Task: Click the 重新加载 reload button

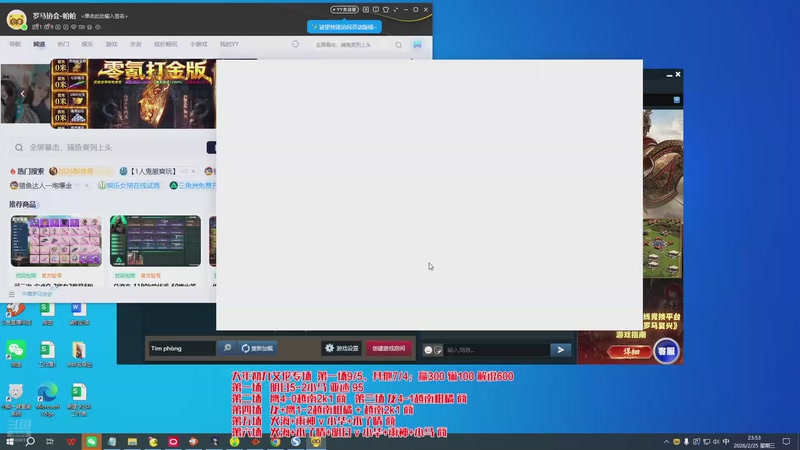Action: click(258, 348)
